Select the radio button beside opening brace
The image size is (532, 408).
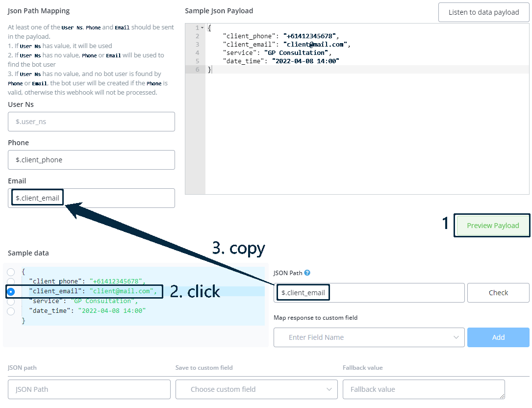11,272
